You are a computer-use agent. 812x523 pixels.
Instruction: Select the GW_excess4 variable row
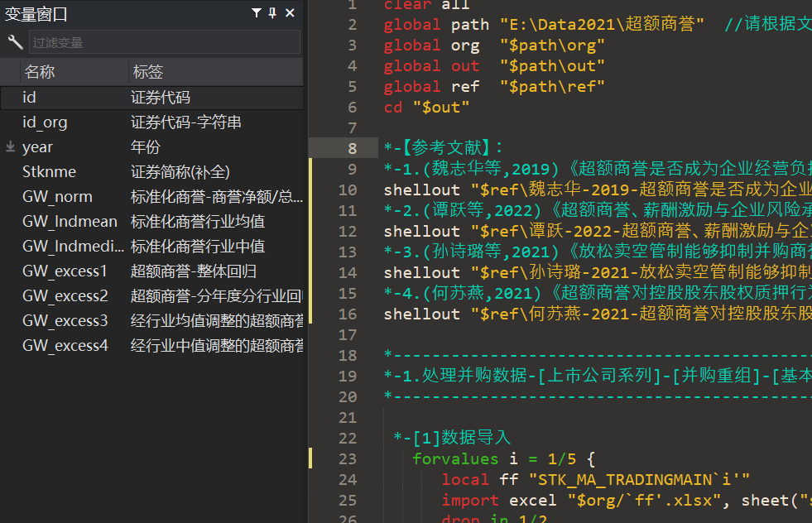151,346
